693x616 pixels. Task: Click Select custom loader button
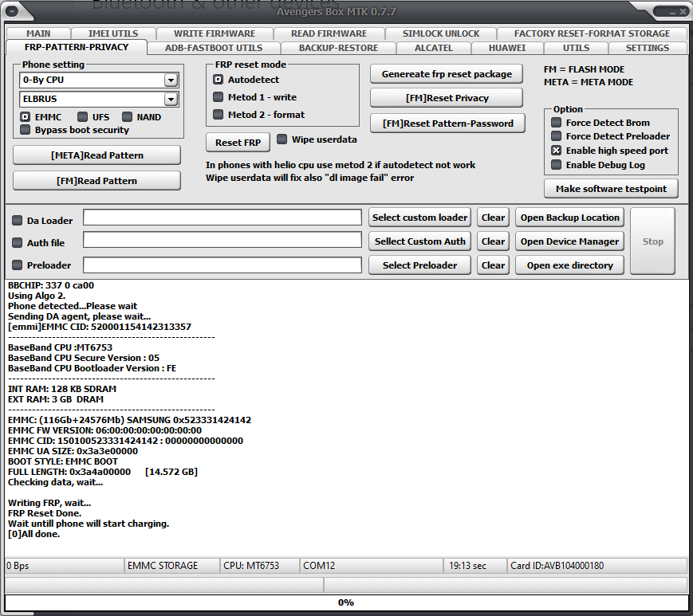point(419,218)
